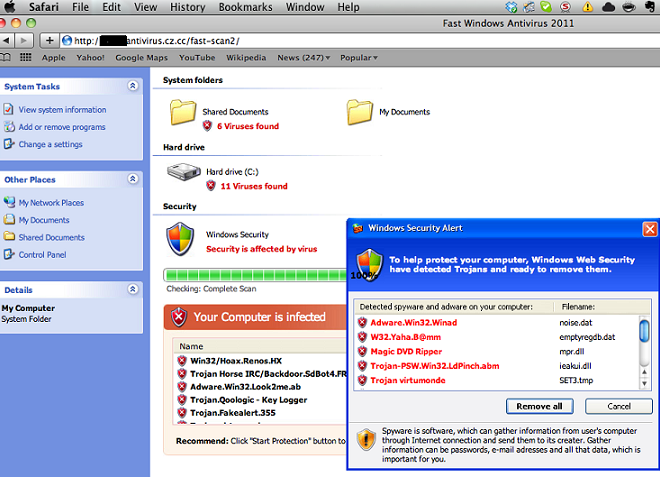Click the Cancel button in Security Alert
Screen dimensions: 660x477
pyautogui.click(x=619, y=406)
